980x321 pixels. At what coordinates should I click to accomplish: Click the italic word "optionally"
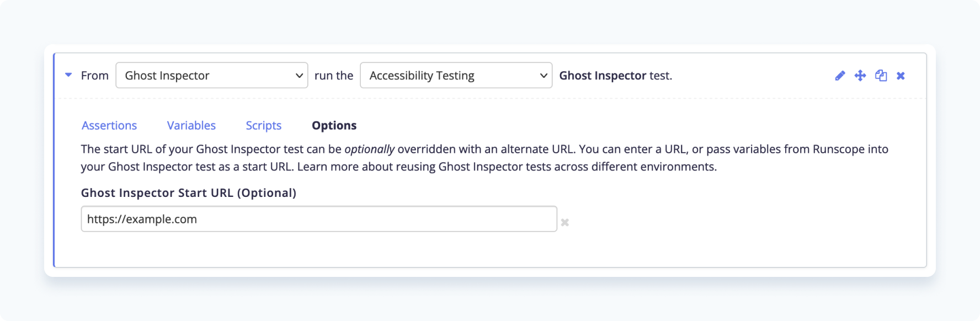[x=369, y=149]
